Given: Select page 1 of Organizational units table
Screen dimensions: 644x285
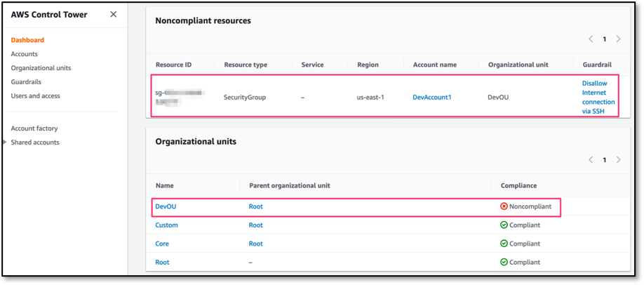Looking at the screenshot, I should [605, 160].
